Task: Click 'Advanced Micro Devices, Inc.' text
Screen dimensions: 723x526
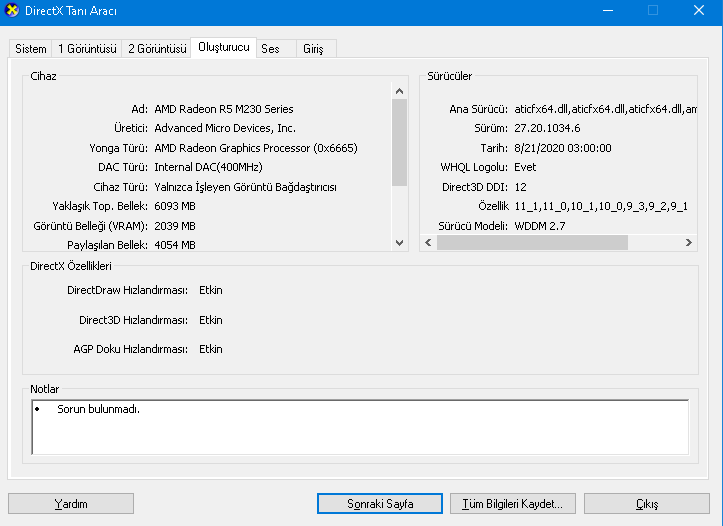Action: click(225, 128)
